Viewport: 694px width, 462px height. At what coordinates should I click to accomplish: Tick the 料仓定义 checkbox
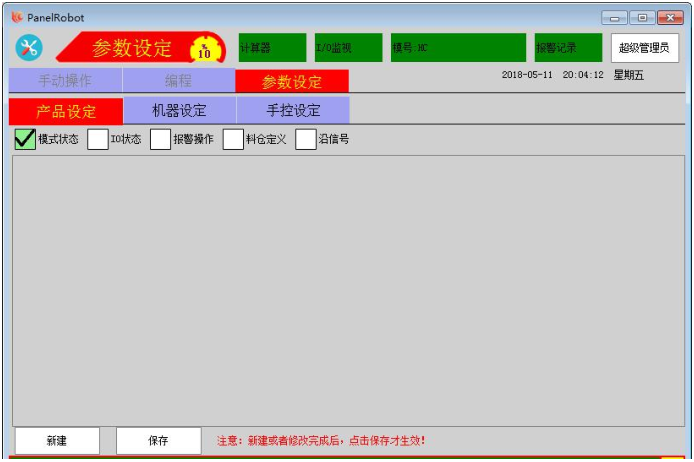pos(233,139)
